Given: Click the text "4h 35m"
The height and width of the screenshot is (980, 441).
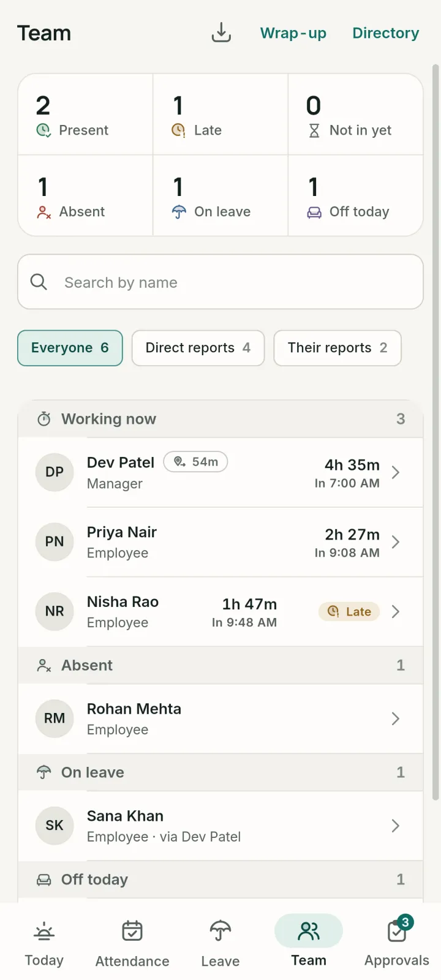Looking at the screenshot, I should 352,465.
